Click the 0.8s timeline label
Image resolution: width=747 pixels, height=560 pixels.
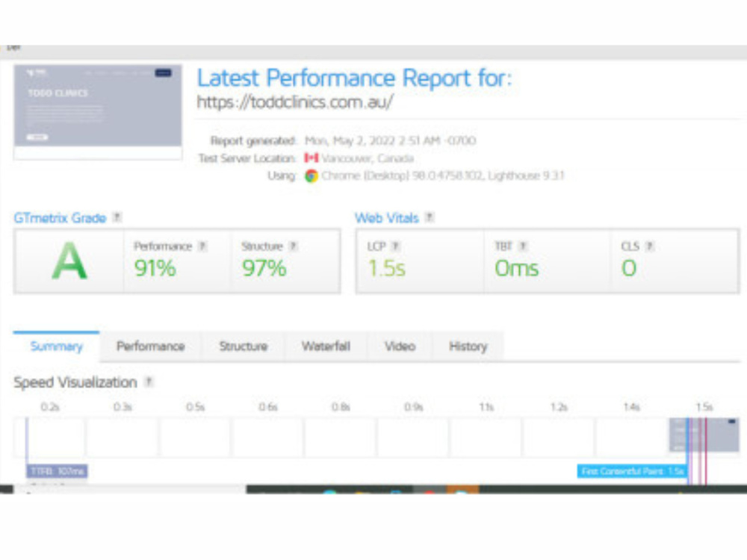point(340,407)
